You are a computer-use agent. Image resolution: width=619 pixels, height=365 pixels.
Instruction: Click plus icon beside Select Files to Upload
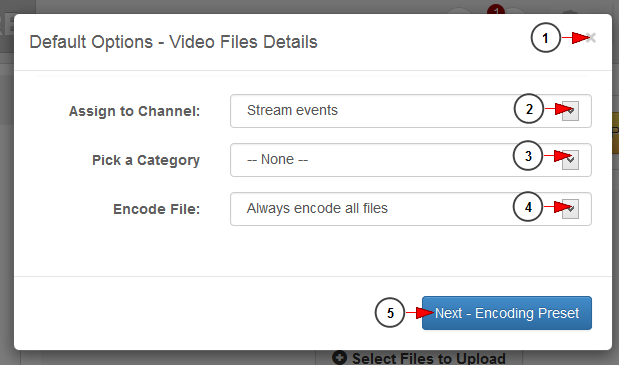tap(340, 358)
